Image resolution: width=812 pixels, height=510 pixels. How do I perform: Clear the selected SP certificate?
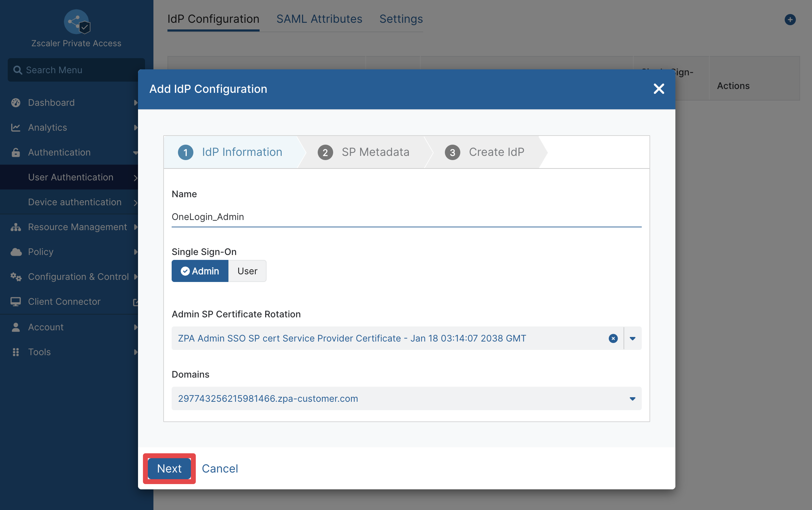tap(613, 338)
